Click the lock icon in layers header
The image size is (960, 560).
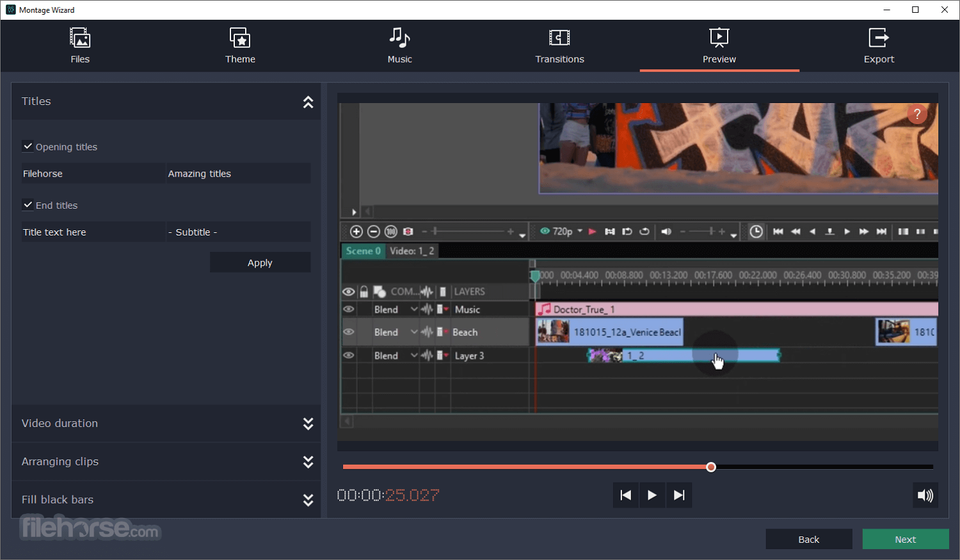(364, 292)
